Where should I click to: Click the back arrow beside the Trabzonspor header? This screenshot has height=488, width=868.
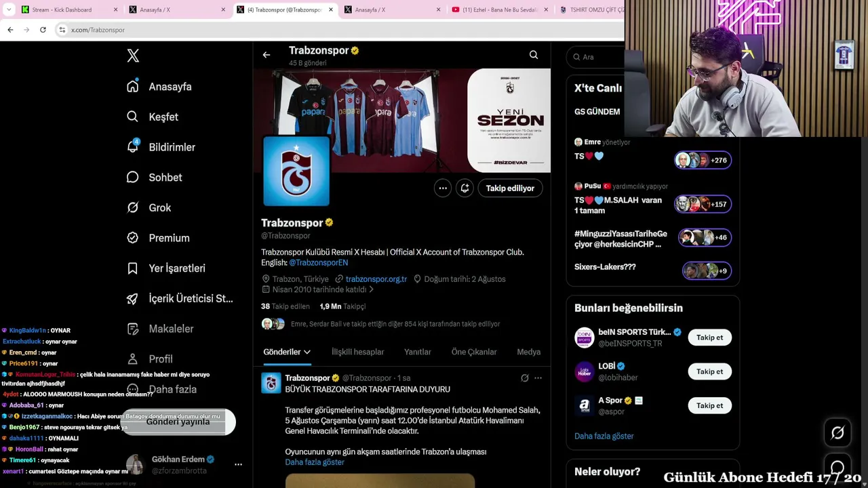pos(267,55)
